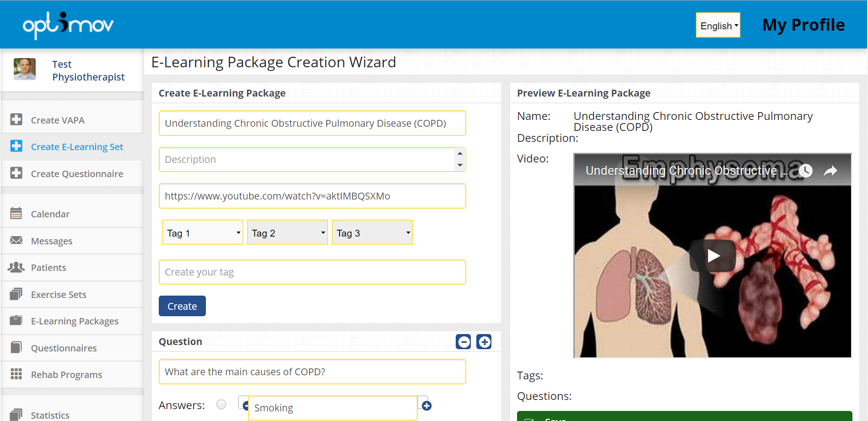
Task: Click the Exercise Sets stack icon
Action: pyautogui.click(x=16, y=294)
